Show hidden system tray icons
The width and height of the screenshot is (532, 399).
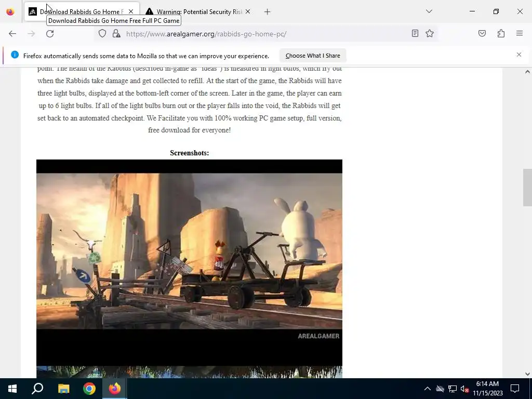point(428,389)
